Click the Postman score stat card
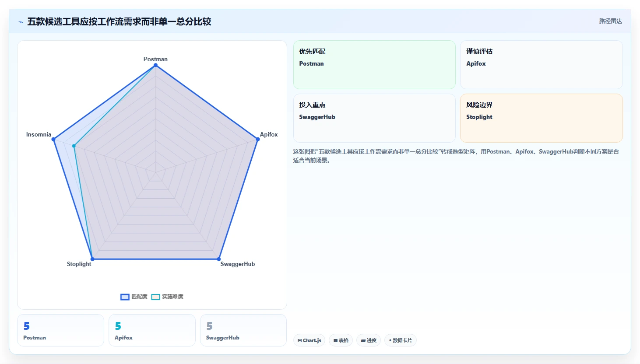This screenshot has width=640, height=364. 60,330
